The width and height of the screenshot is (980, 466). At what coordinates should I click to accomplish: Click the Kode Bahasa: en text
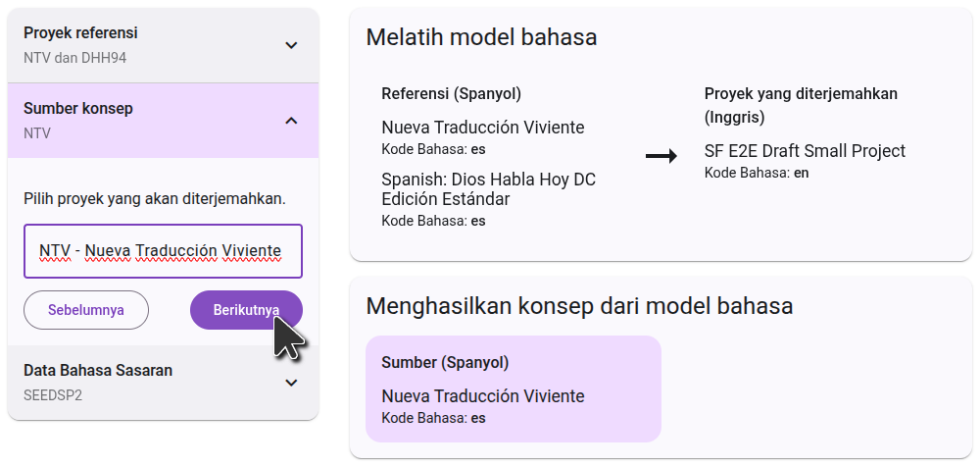[x=757, y=173]
